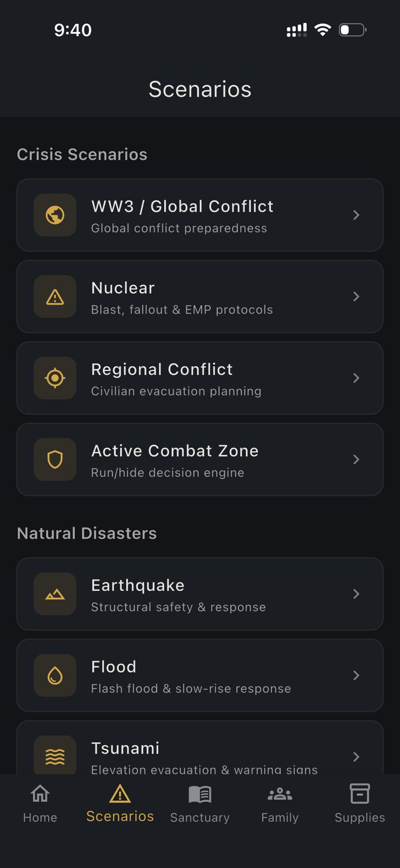Viewport: 400px width, 868px height.
Task: Select the Scenarios tab in bottom bar
Action: pos(120,803)
